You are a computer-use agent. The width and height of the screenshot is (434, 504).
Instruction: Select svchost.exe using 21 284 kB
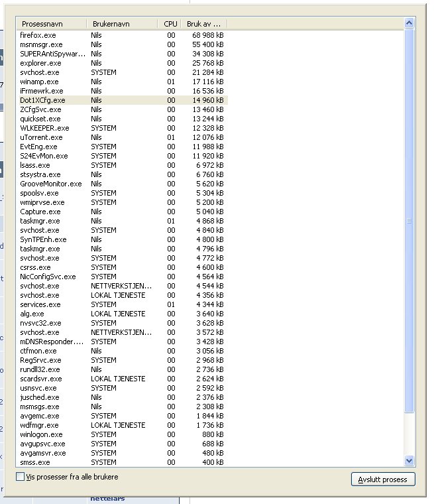click(x=122, y=72)
